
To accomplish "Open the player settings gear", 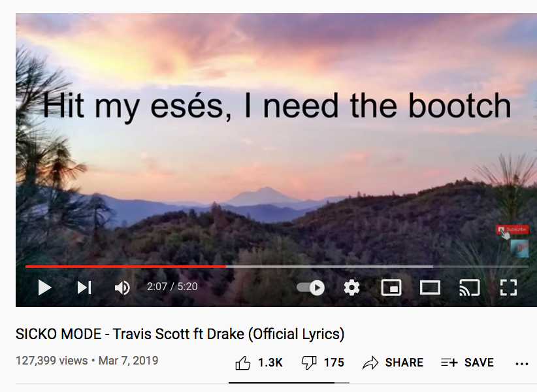I will pyautogui.click(x=351, y=287).
